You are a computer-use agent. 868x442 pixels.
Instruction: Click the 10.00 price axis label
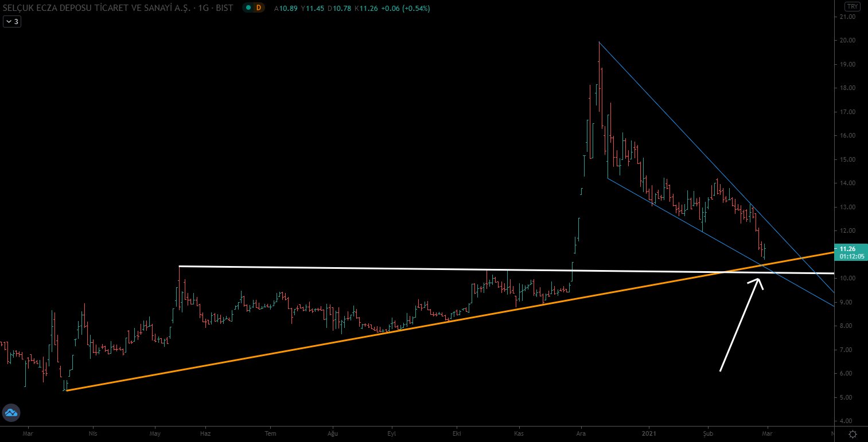847,279
